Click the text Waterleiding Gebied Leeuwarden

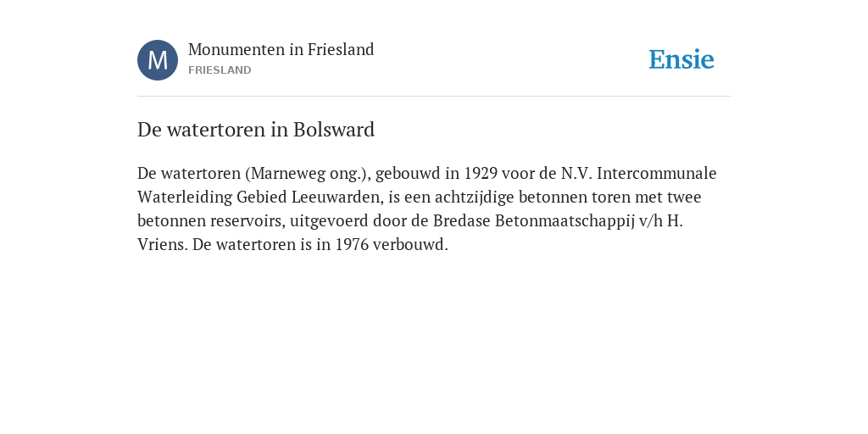pyautogui.click(x=259, y=197)
